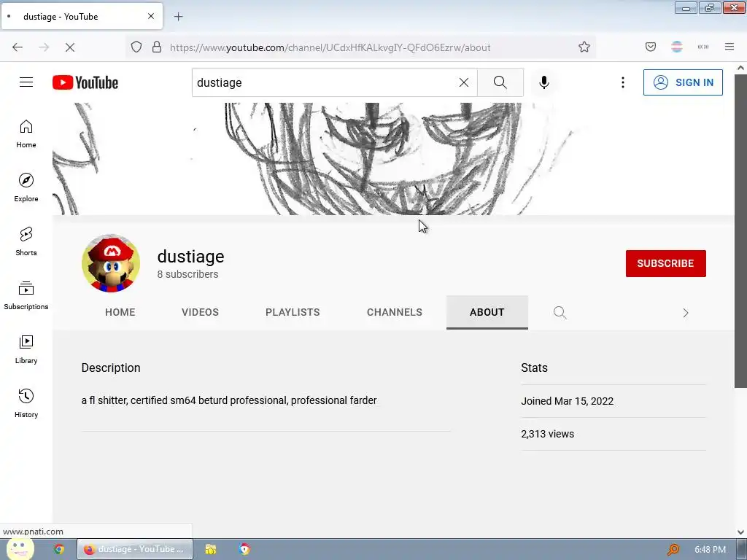
Task: Click the browser forward arrow
Action: (x=44, y=47)
